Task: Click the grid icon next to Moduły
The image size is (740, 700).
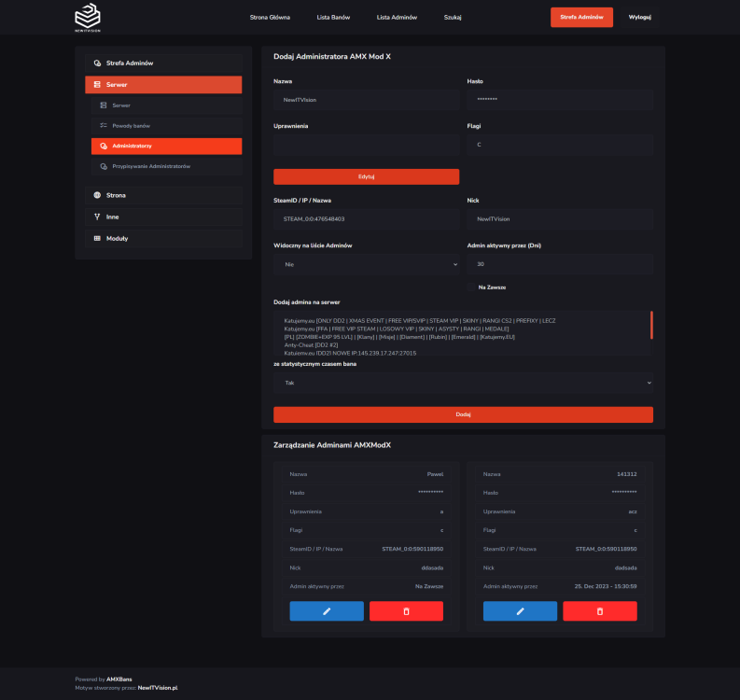Action: click(x=97, y=238)
